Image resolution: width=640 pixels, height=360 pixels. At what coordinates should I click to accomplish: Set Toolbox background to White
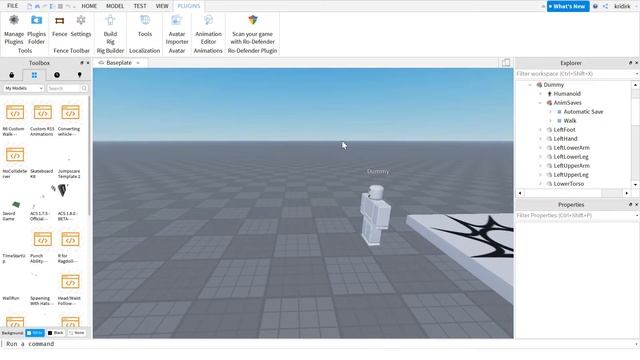(35, 333)
